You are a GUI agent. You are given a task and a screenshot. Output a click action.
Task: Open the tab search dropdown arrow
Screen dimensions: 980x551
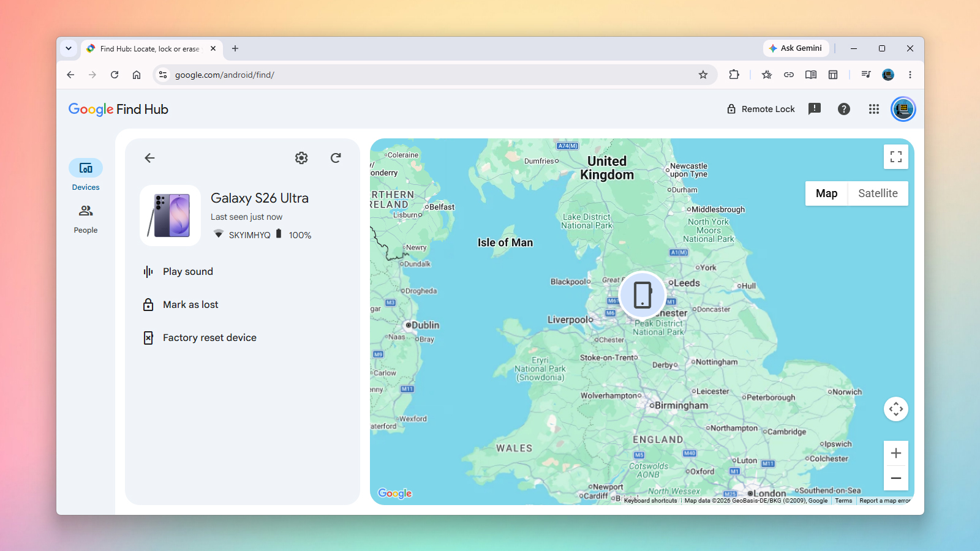(x=69, y=48)
